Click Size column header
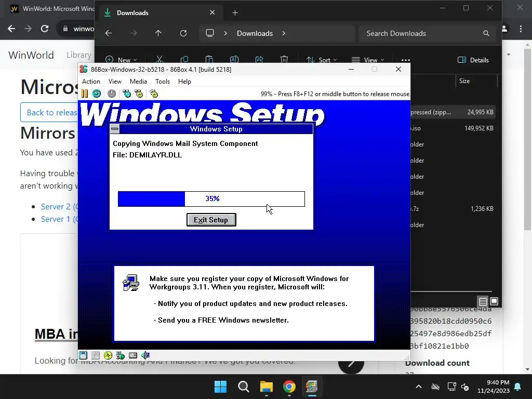 tap(476, 81)
